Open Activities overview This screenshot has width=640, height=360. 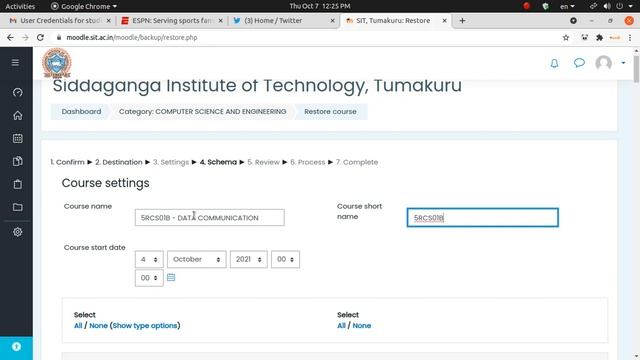pyautogui.click(x=20, y=6)
